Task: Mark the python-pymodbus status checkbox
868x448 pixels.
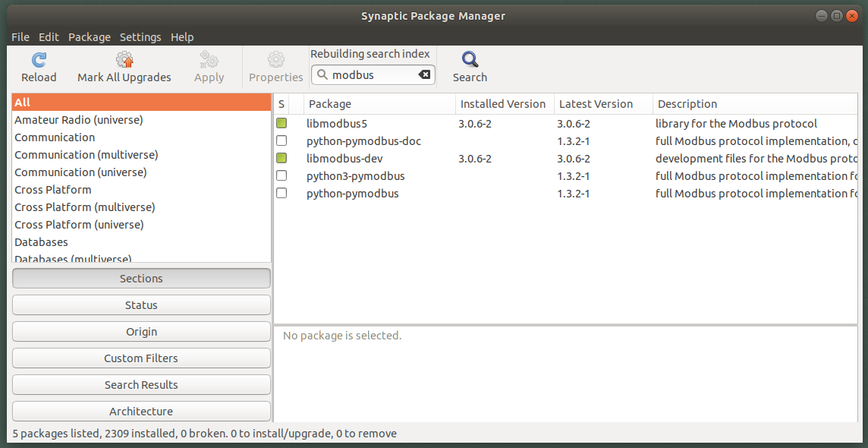Action: [x=281, y=194]
